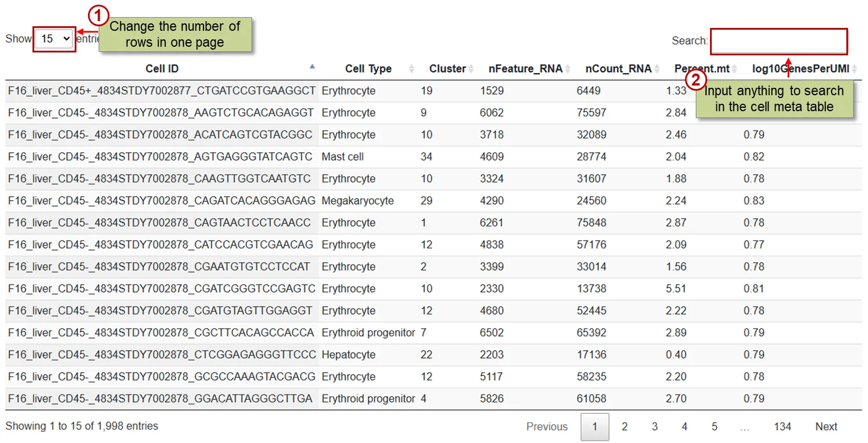Go to page 2
This screenshot has width=868, height=443.
[x=624, y=426]
